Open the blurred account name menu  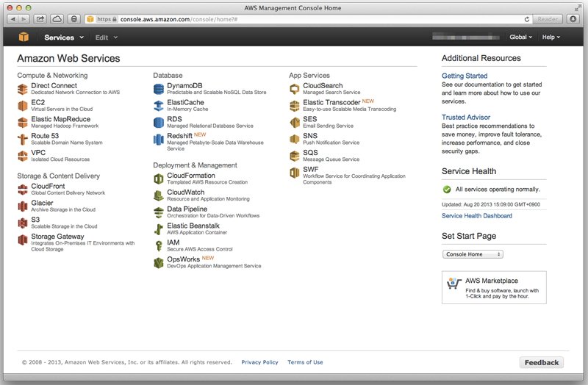(466, 37)
